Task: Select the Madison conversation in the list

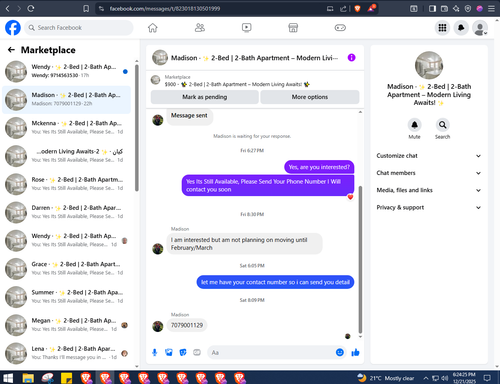Action: pyautogui.click(x=67, y=99)
